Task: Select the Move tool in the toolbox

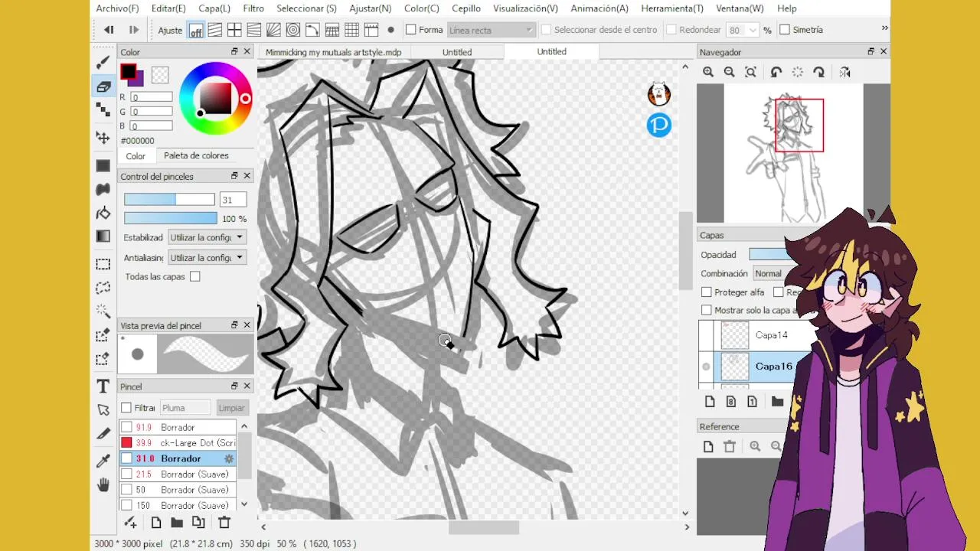Action: 103,138
